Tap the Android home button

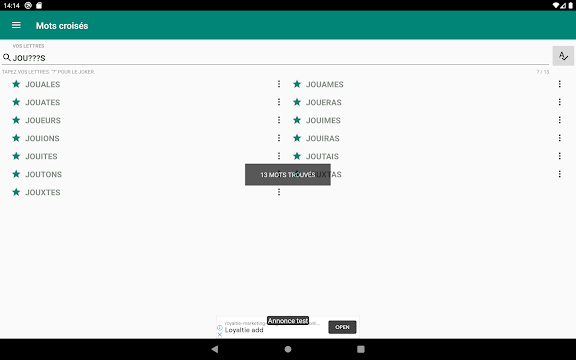[x=288, y=349]
